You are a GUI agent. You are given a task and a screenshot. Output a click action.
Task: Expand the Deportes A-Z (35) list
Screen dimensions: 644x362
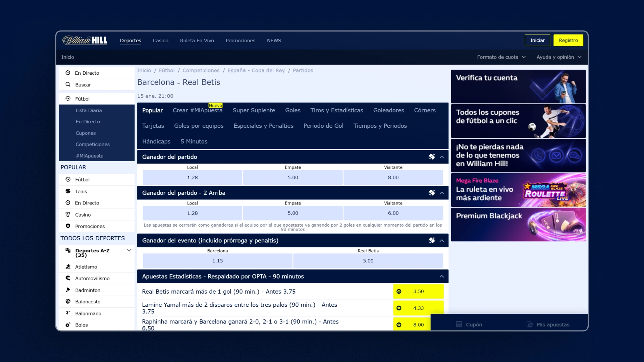point(129,250)
